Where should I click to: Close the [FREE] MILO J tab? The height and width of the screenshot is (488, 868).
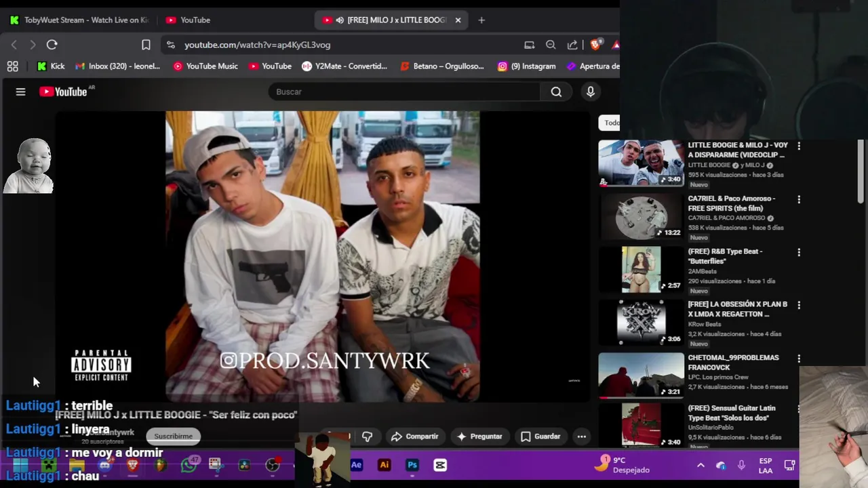pyautogui.click(x=458, y=20)
